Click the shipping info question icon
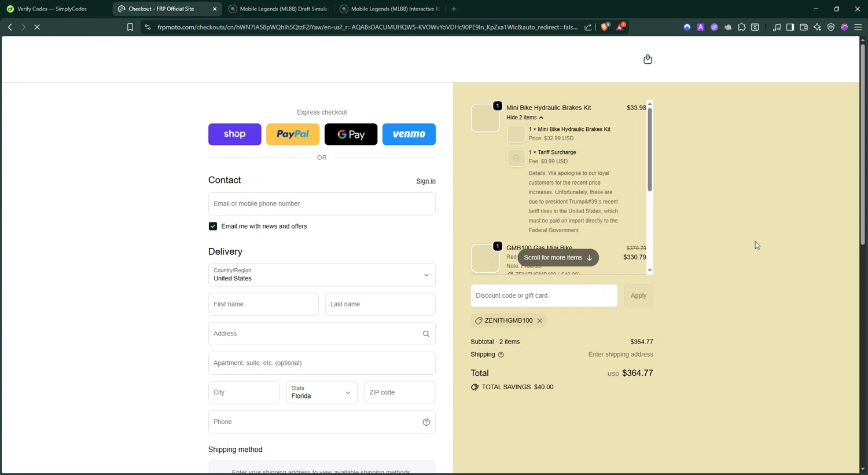 501,355
